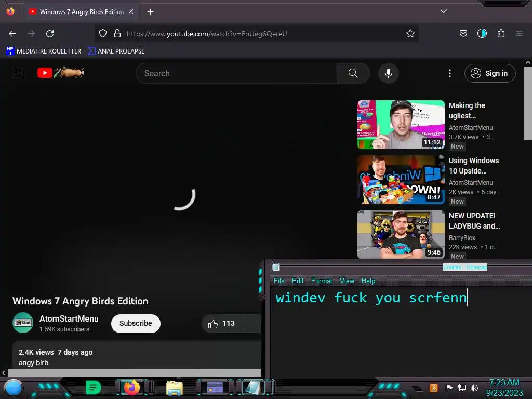Focus the YouTube Search field
This screenshot has height=399, width=532.
pos(236,73)
